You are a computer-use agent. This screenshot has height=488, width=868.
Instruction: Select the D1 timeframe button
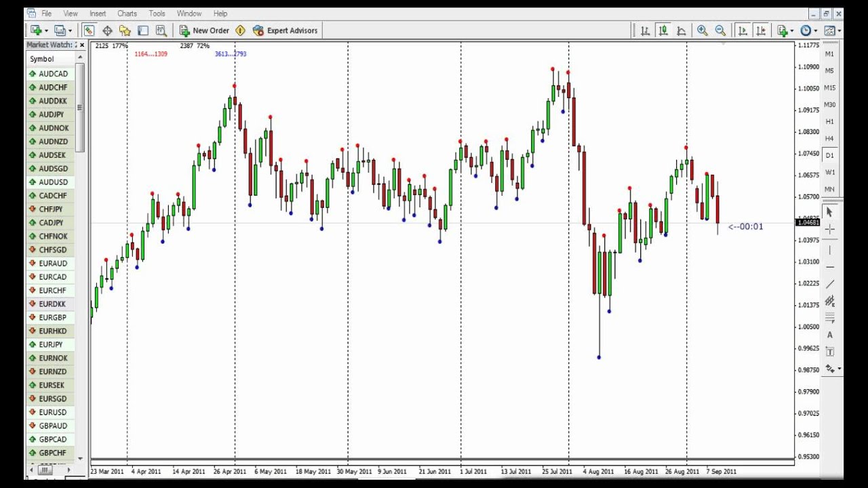point(829,155)
